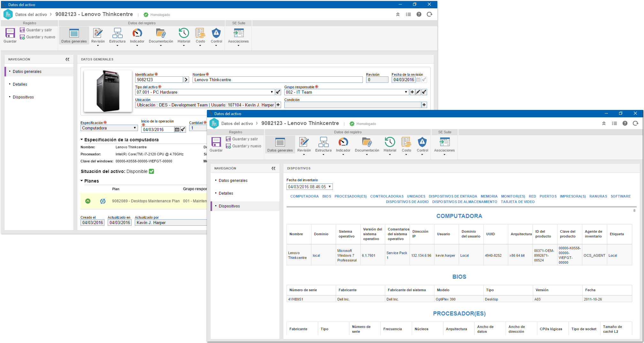This screenshot has height=343, width=644.
Task: Jump to the PROCESADOR(ES) section link
Action: [350, 196]
